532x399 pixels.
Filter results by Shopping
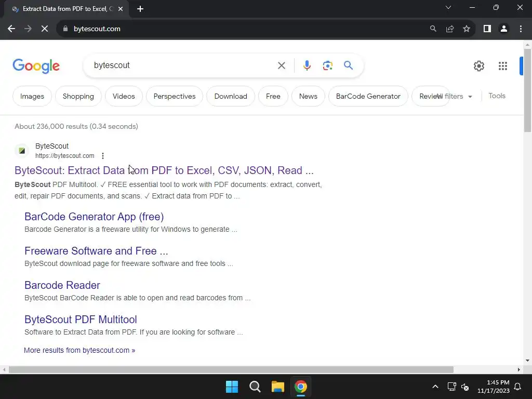click(78, 96)
